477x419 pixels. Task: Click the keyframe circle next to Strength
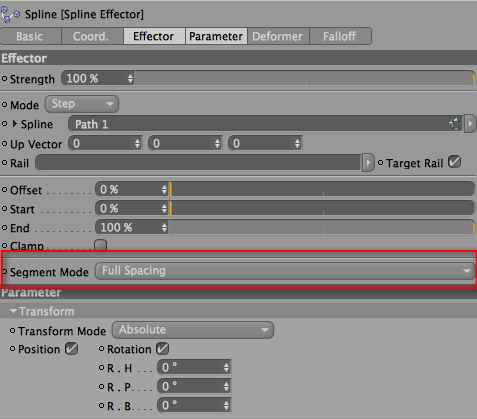tap(4, 79)
